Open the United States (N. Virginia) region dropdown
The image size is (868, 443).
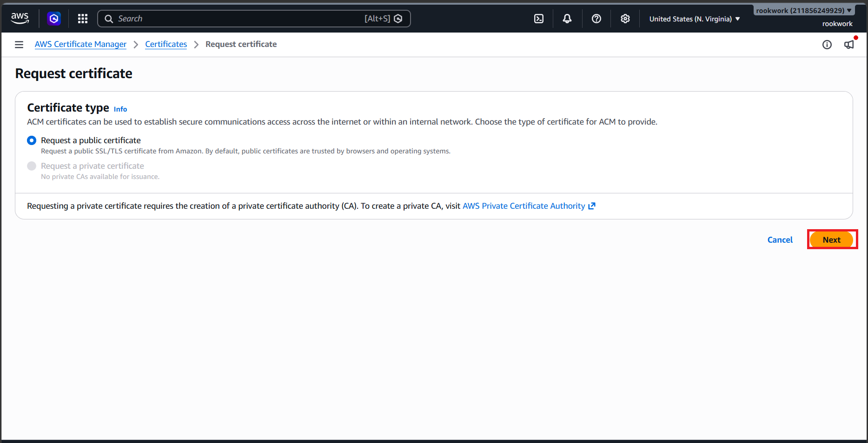point(695,19)
